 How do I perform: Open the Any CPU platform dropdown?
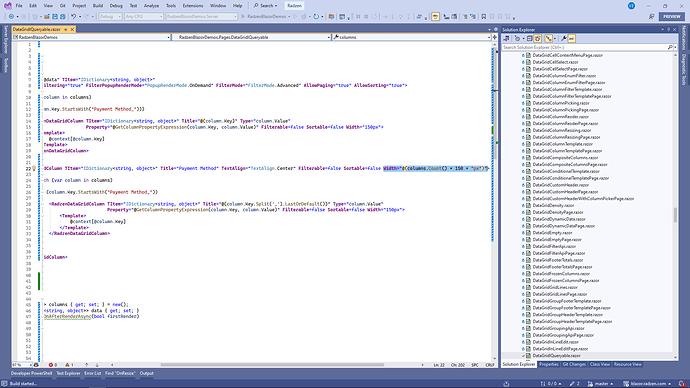(143, 16)
